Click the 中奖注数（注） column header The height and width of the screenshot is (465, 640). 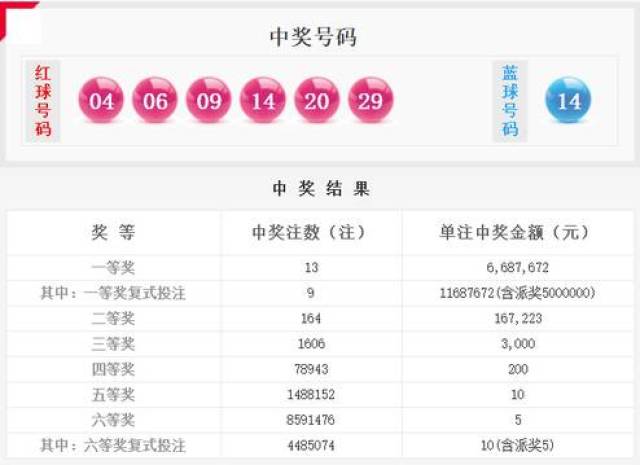pyautogui.click(x=310, y=232)
